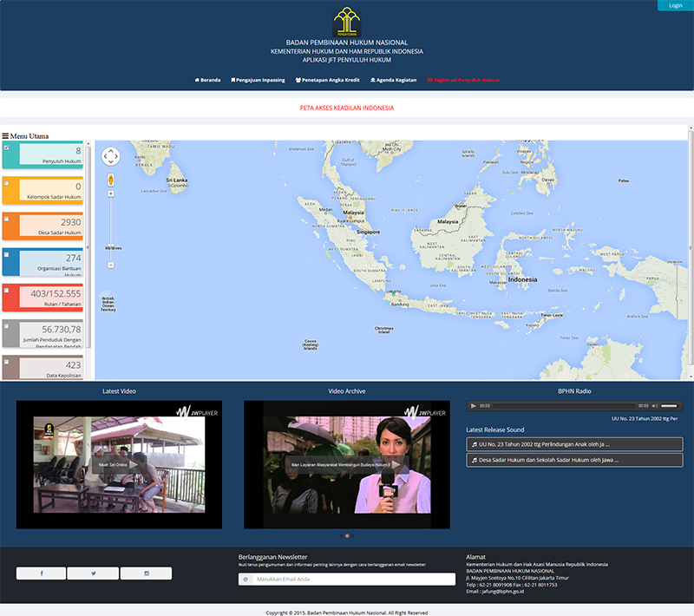Tick the Rutan / Tahanan checkbox
The width and height of the screenshot is (694, 616).
click(x=6, y=291)
